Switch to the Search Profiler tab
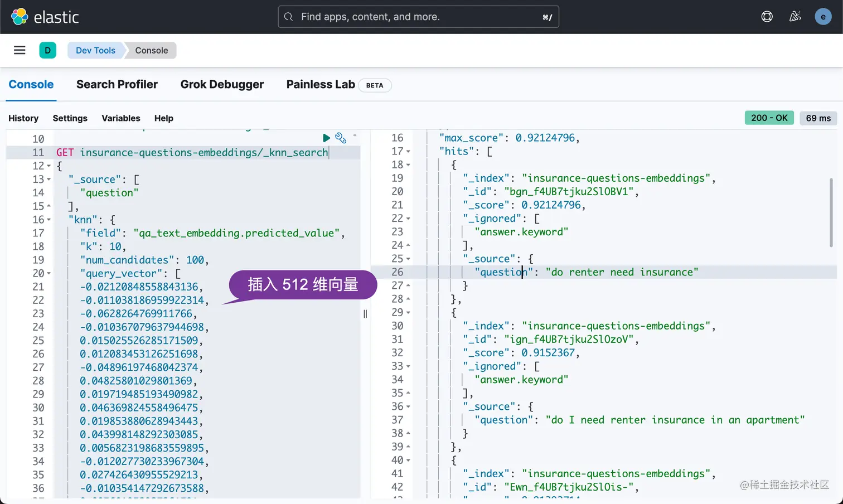Image resolution: width=843 pixels, height=504 pixels. tap(117, 84)
